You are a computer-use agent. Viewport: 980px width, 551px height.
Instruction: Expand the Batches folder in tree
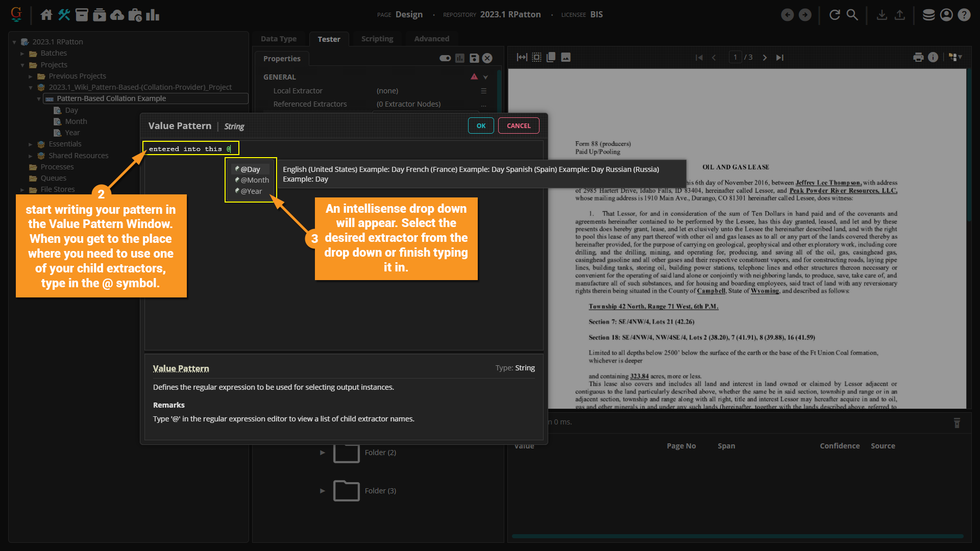pos(22,53)
